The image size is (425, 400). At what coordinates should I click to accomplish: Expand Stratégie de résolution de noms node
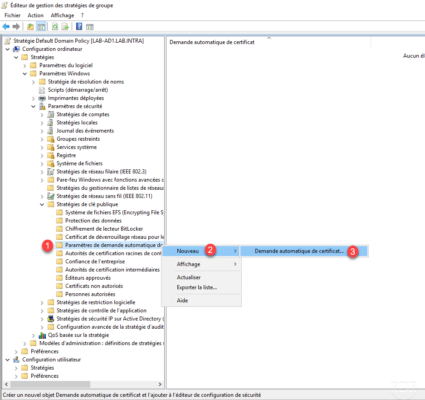coord(33,82)
